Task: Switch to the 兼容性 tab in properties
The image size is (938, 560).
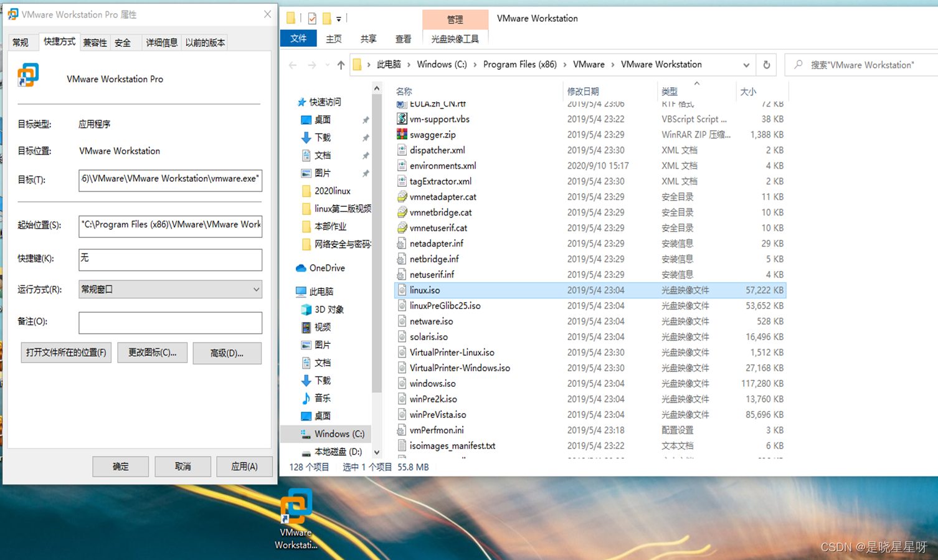Action: pos(95,42)
